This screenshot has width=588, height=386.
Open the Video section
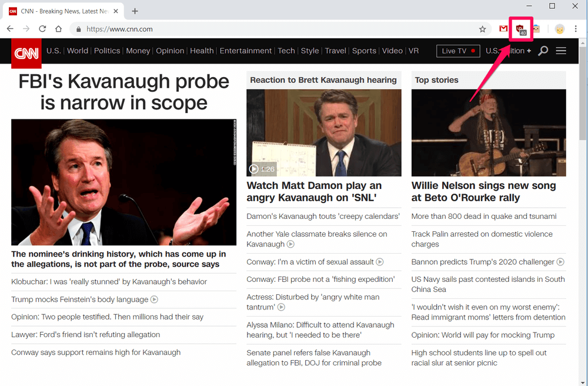(x=392, y=51)
